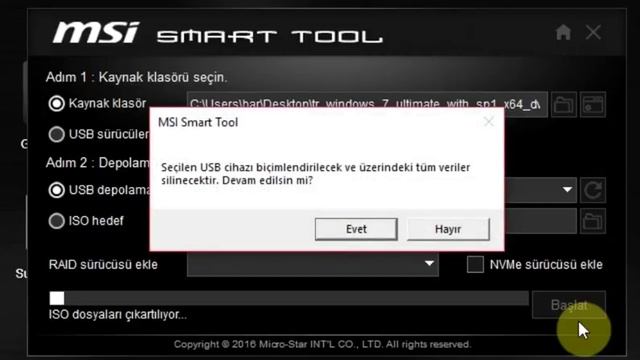The height and width of the screenshot is (360, 640).
Task: Select the USB depolama radio button
Action: (56, 190)
